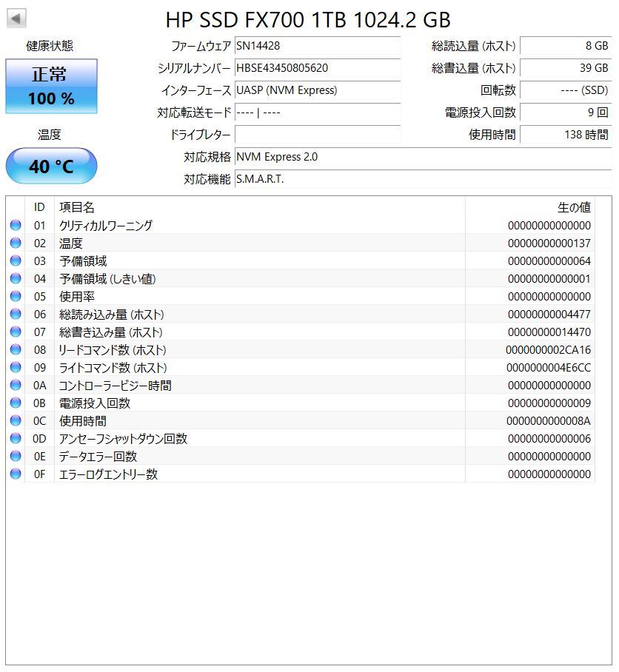This screenshot has height=672, width=619.
Task: Click raw value 000000000008A
Action: coord(549,421)
